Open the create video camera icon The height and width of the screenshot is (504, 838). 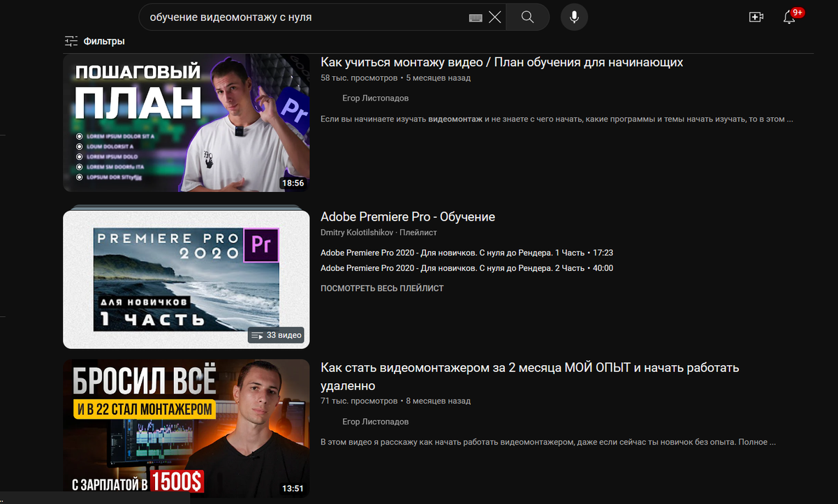click(756, 17)
